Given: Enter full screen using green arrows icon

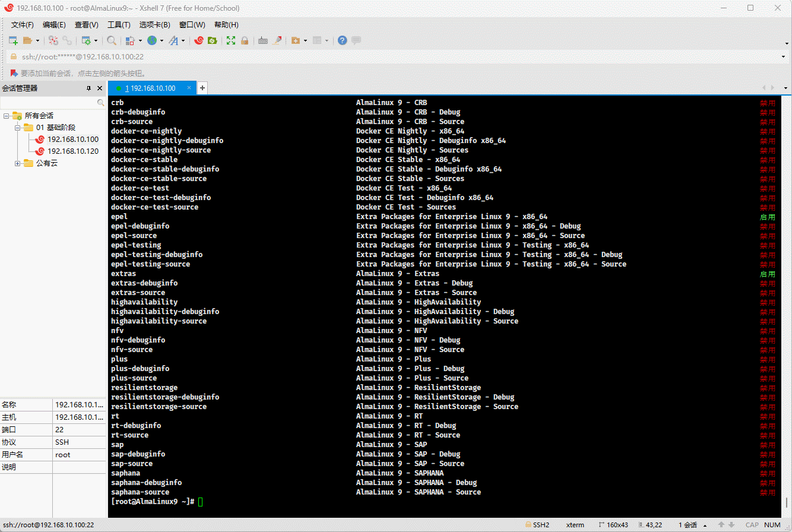Looking at the screenshot, I should [x=231, y=40].
